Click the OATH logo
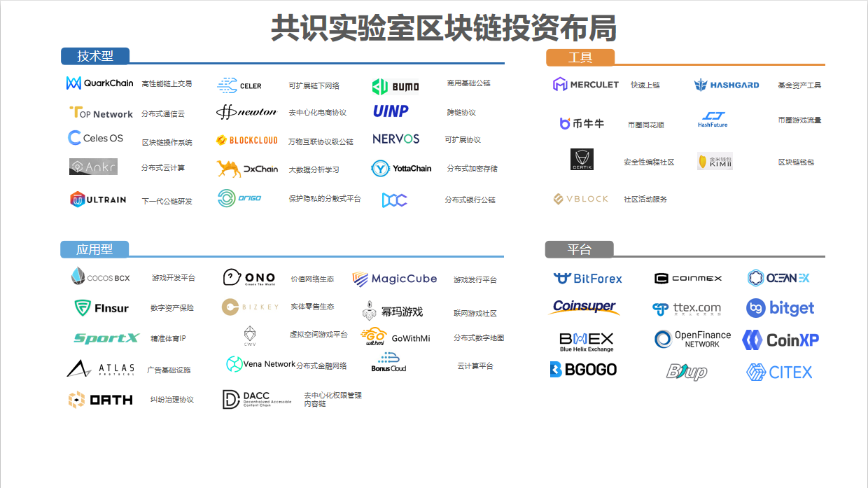Image resolution: width=868 pixels, height=488 pixels. tap(100, 399)
